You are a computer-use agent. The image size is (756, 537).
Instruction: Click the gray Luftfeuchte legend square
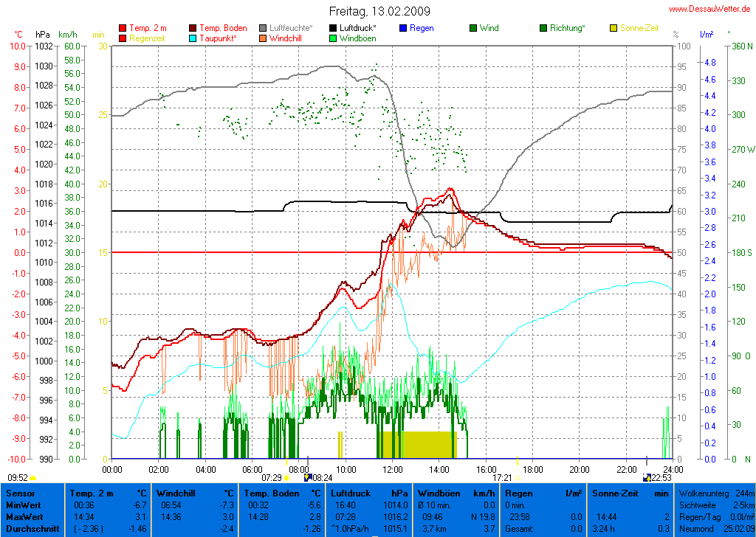[263, 28]
